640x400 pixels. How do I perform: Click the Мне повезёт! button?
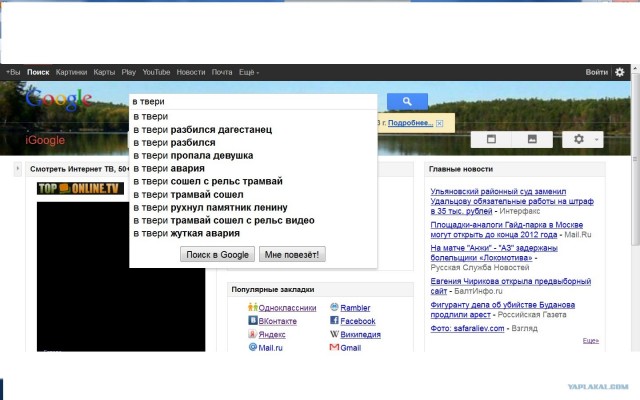click(292, 254)
